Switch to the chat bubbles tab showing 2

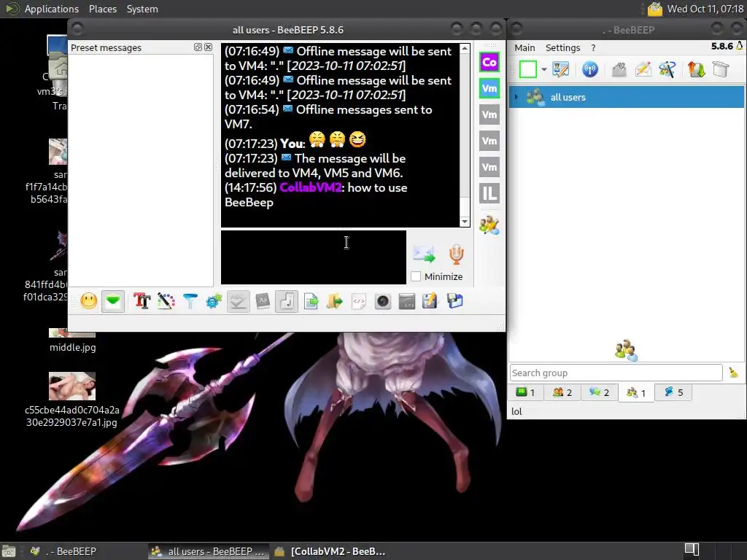click(600, 392)
